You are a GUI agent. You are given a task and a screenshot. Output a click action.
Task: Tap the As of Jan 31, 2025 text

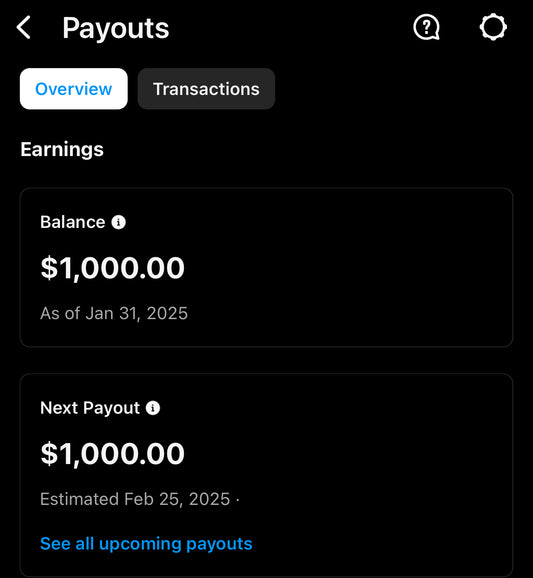pos(114,314)
